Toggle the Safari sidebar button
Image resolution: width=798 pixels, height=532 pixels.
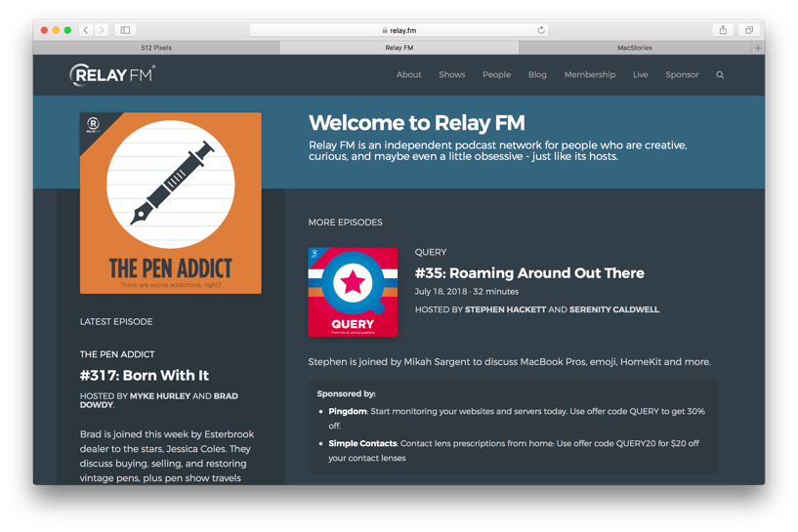(x=125, y=30)
